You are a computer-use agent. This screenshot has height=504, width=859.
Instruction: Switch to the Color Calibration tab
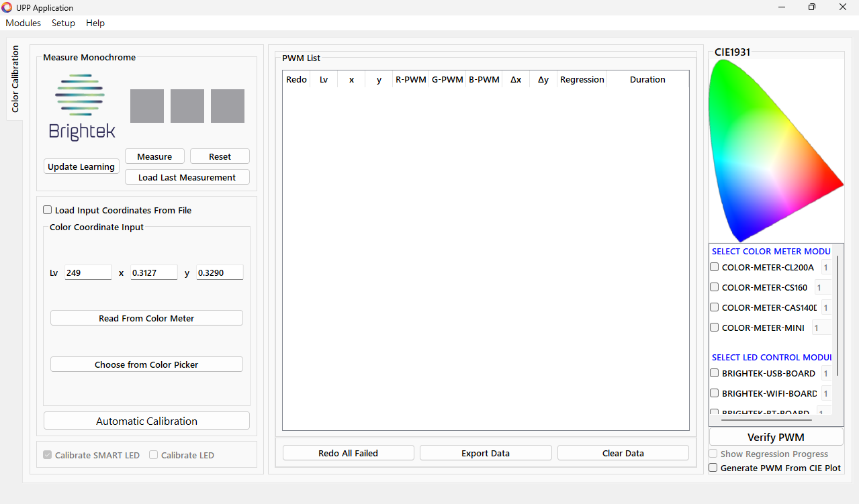click(15, 79)
